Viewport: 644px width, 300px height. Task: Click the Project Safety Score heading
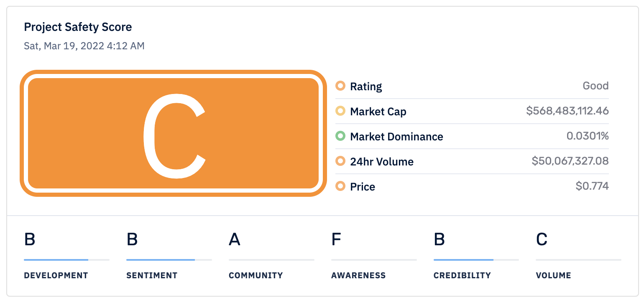(78, 27)
